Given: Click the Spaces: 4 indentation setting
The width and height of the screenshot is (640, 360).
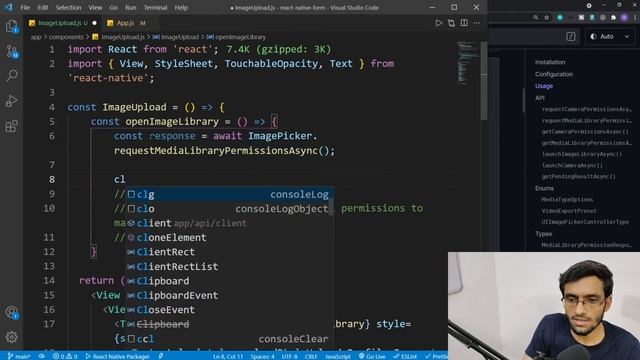Looking at the screenshot, I should pos(262,356).
